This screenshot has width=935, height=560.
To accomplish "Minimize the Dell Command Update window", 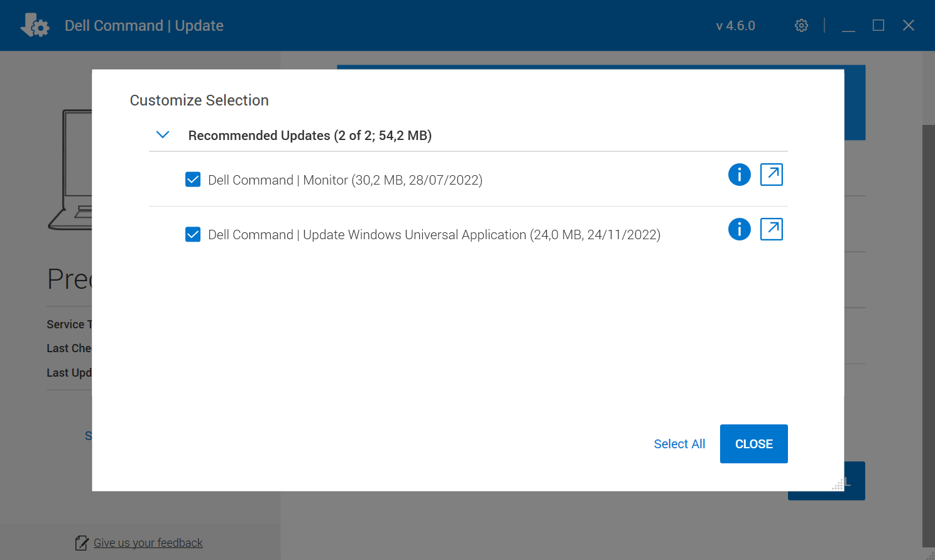I will pyautogui.click(x=848, y=25).
